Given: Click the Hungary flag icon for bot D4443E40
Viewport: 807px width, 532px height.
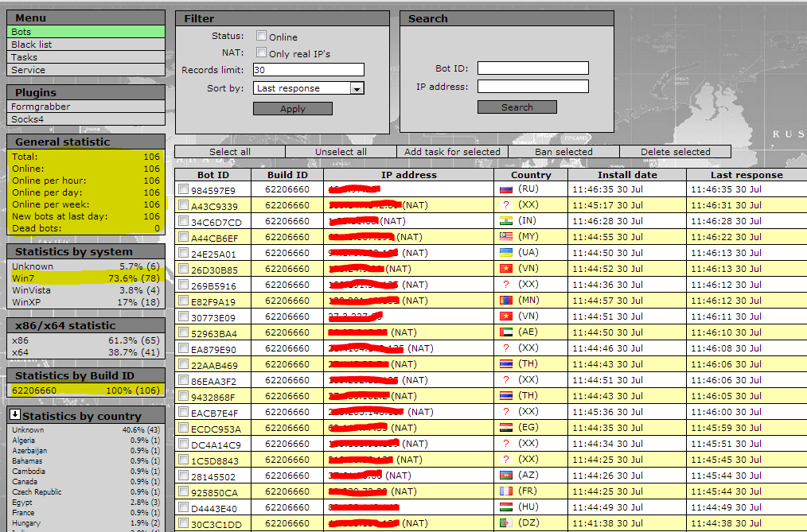Looking at the screenshot, I should (x=506, y=508).
